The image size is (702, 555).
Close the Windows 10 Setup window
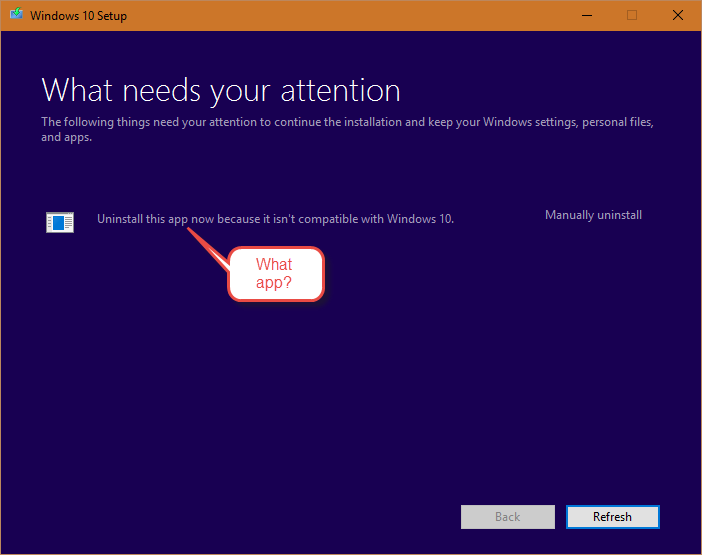678,16
